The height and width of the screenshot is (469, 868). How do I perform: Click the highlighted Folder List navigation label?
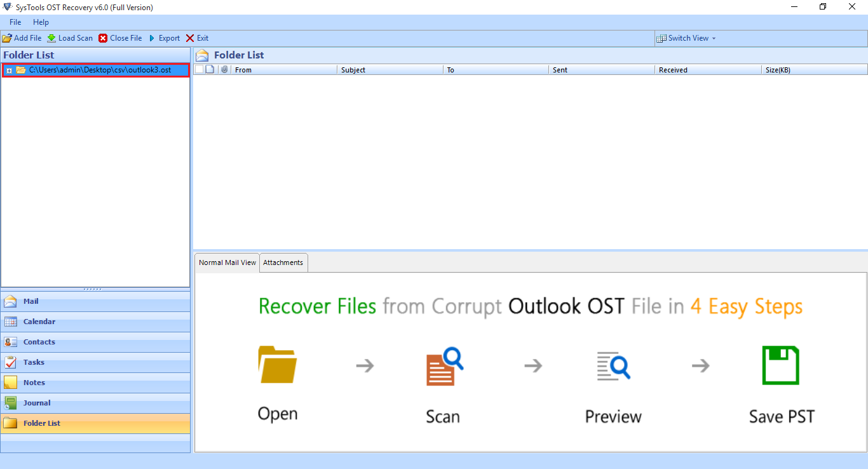[42, 423]
